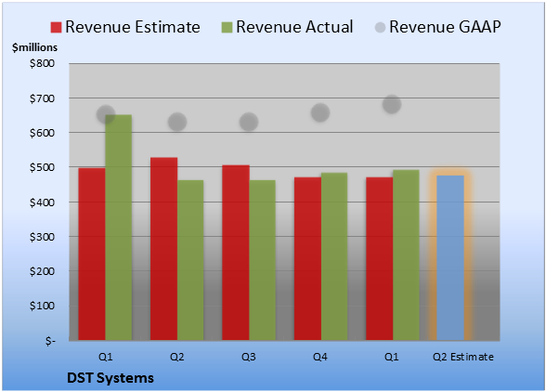
Task: Select the 'Revenue GAAP' legend label
Action: click(445, 27)
